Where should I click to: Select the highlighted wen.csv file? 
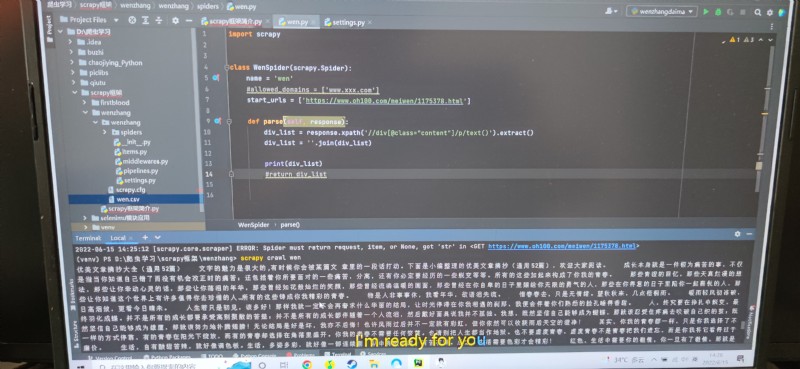[x=135, y=199]
